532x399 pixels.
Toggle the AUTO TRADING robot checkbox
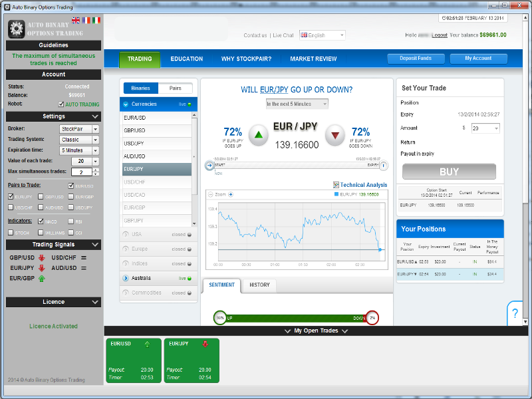(x=61, y=104)
